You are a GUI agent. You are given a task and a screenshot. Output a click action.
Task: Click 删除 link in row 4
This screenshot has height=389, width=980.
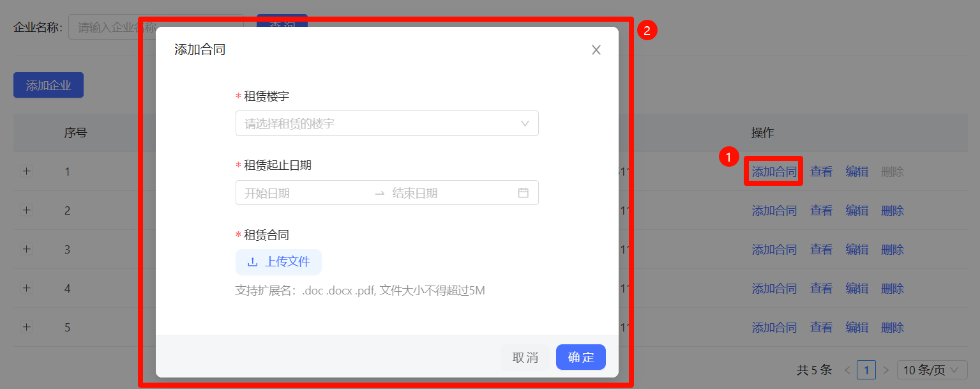892,288
